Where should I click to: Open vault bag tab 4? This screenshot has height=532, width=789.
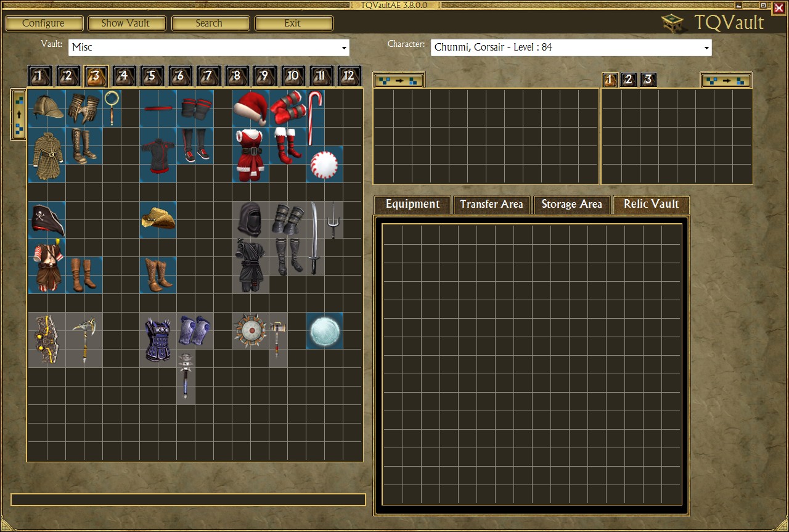pyautogui.click(x=124, y=76)
